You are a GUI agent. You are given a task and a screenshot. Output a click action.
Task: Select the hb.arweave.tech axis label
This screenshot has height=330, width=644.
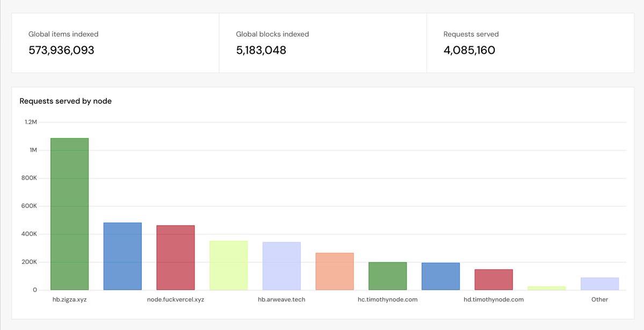tap(281, 299)
